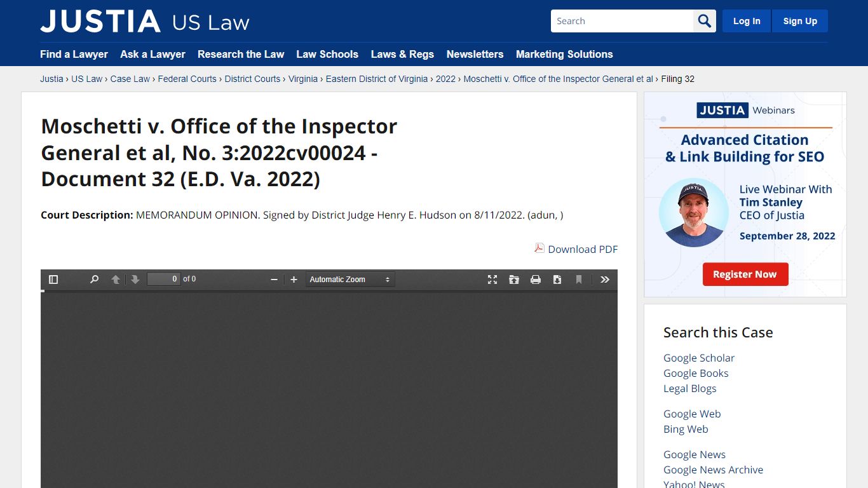Screen dimensions: 868x488
Task: Go to Virginia breadcrumb link
Action: 303,79
